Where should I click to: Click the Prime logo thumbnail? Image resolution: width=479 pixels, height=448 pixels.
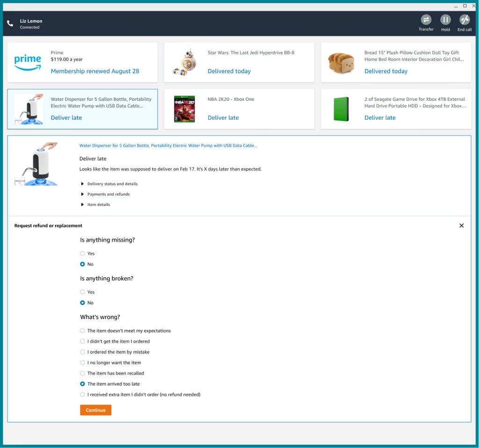point(28,62)
